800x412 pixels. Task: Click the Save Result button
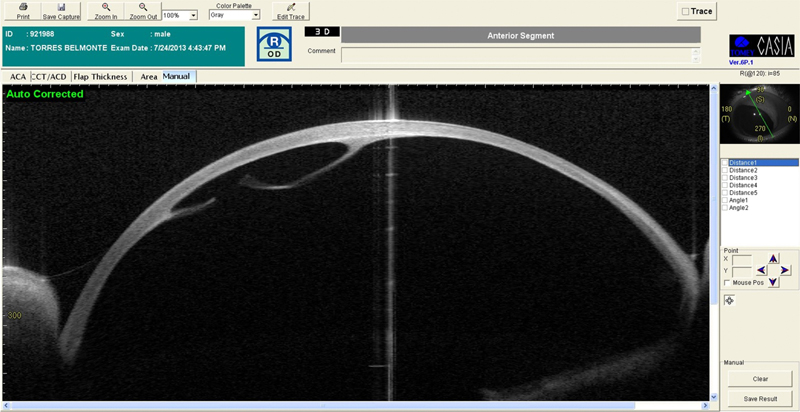click(x=759, y=398)
